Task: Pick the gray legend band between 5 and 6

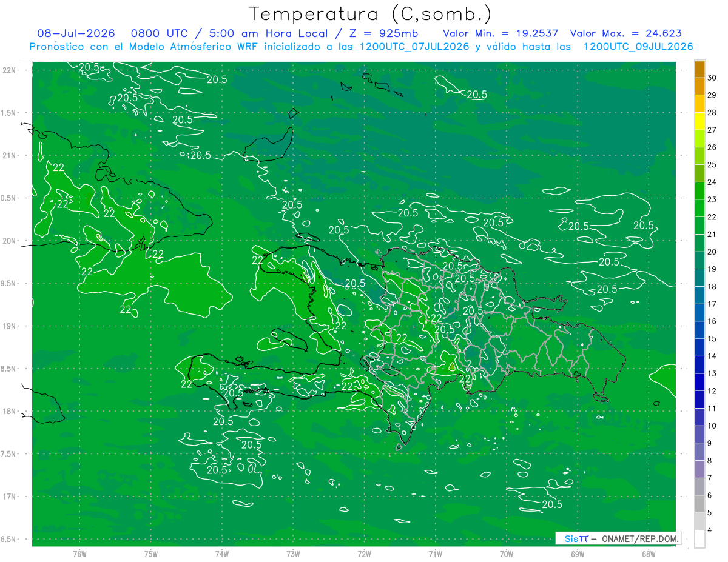Action: coord(699,504)
